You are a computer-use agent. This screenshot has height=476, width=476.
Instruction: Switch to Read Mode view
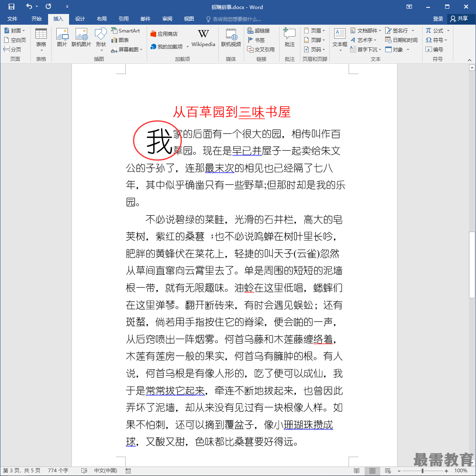coord(356,471)
